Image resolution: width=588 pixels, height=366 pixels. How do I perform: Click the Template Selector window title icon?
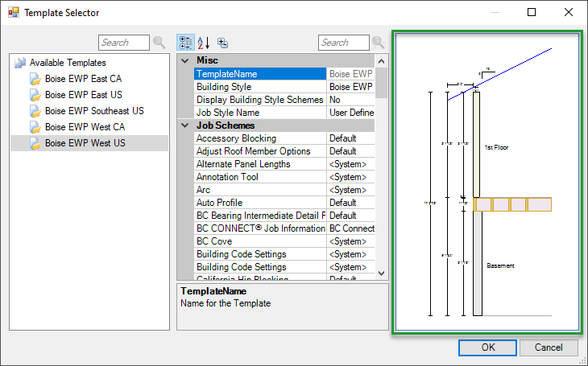[x=14, y=12]
